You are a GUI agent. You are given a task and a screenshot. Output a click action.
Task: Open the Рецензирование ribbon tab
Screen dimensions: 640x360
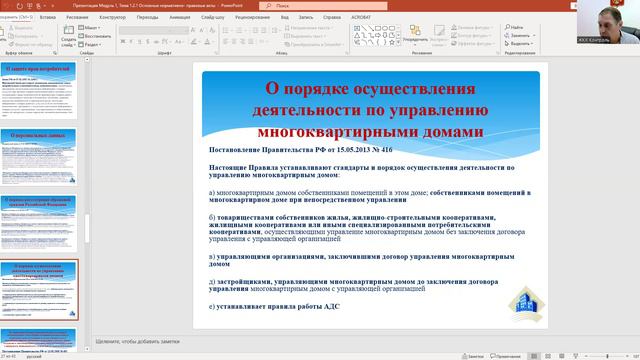252,18
